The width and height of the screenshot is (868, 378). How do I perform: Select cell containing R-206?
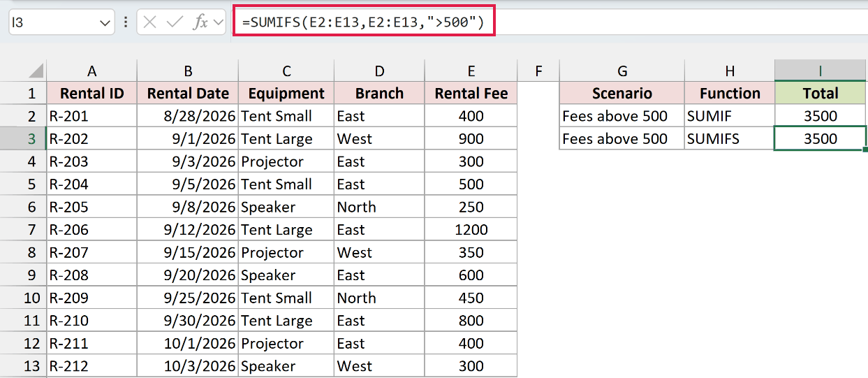tap(91, 229)
